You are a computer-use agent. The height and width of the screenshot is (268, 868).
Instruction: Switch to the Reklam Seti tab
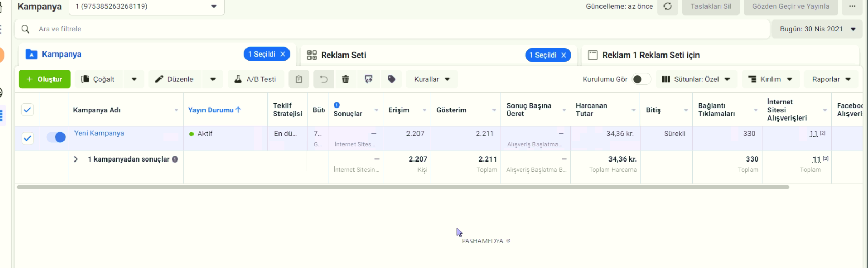coord(438,55)
